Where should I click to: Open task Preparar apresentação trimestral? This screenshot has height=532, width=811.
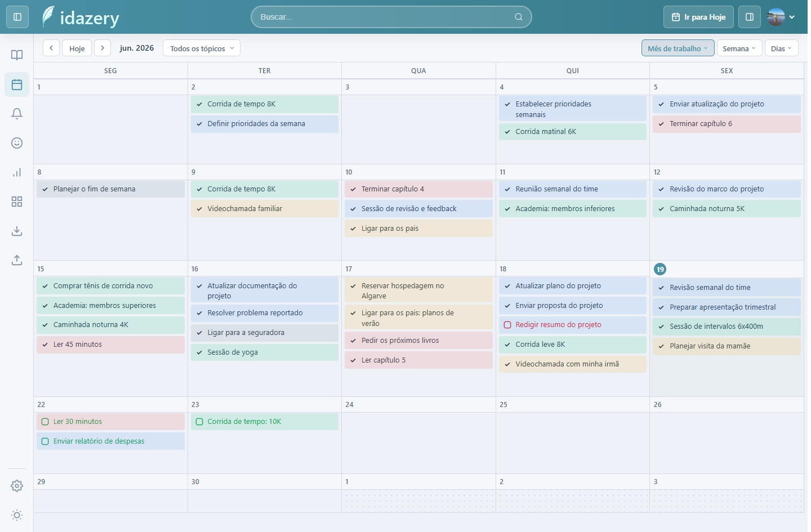727,307
